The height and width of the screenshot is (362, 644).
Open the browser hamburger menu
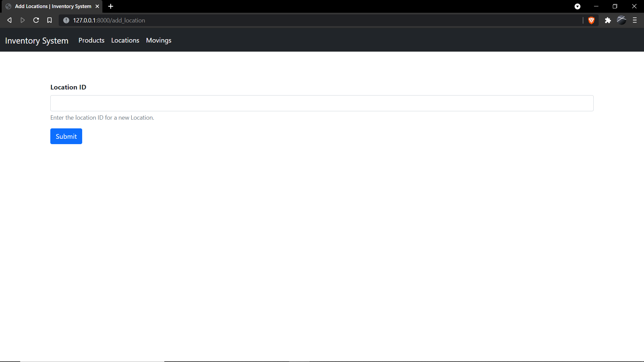[635, 20]
